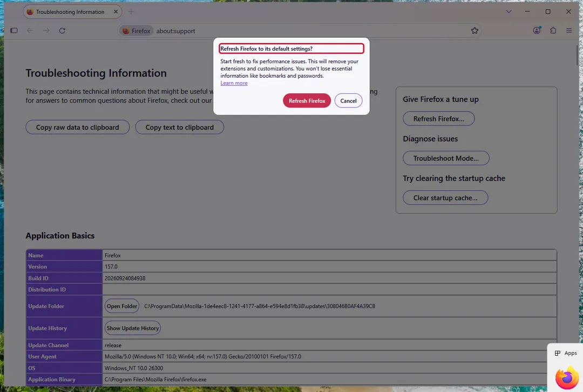Close the Troubleshooting Information tab

116,11
